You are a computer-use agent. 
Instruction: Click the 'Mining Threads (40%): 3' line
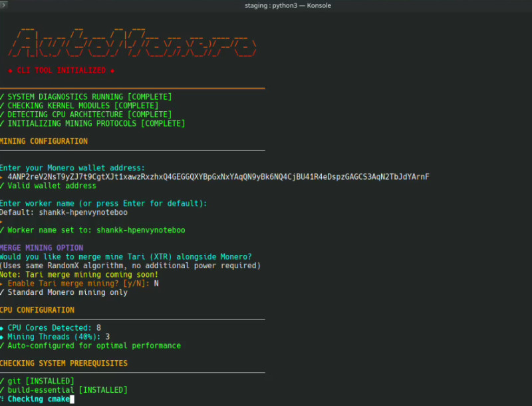59,337
